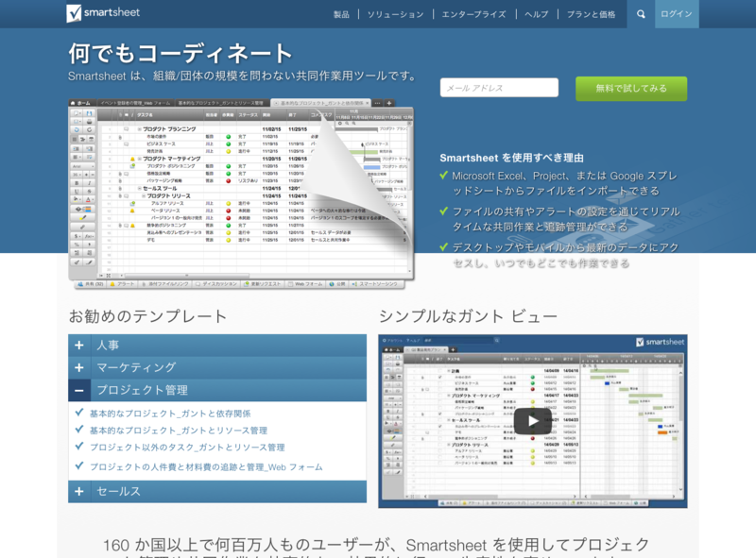The width and height of the screenshot is (756, 558).
Task: Click the minus icon beside プロジェクト管理
Action: pos(79,390)
